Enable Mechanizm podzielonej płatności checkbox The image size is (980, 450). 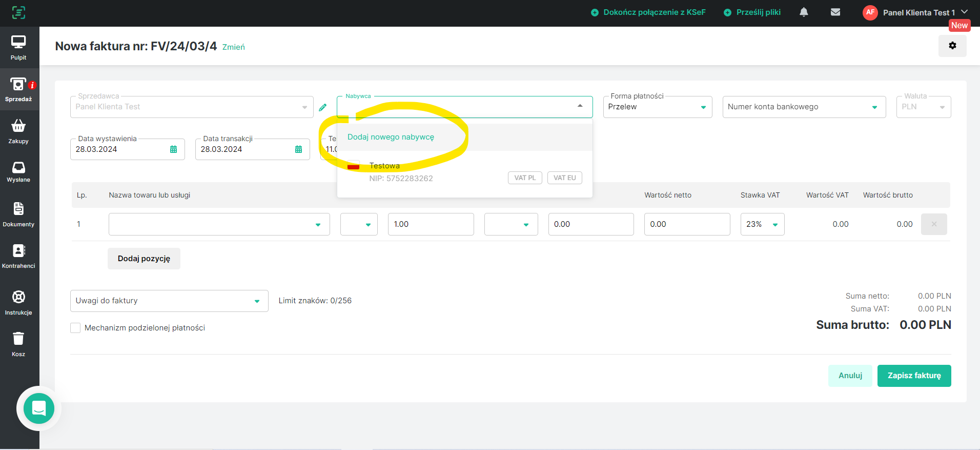click(x=75, y=328)
